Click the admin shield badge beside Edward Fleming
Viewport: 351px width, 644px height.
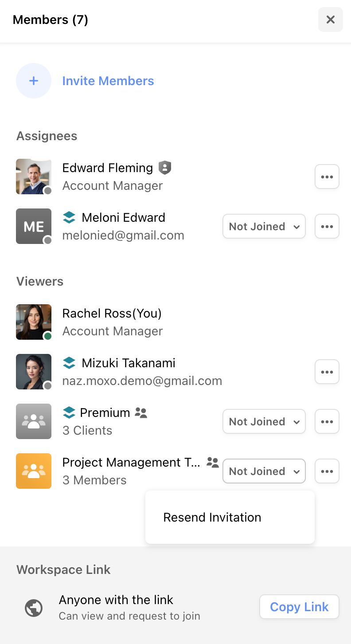[x=165, y=168]
